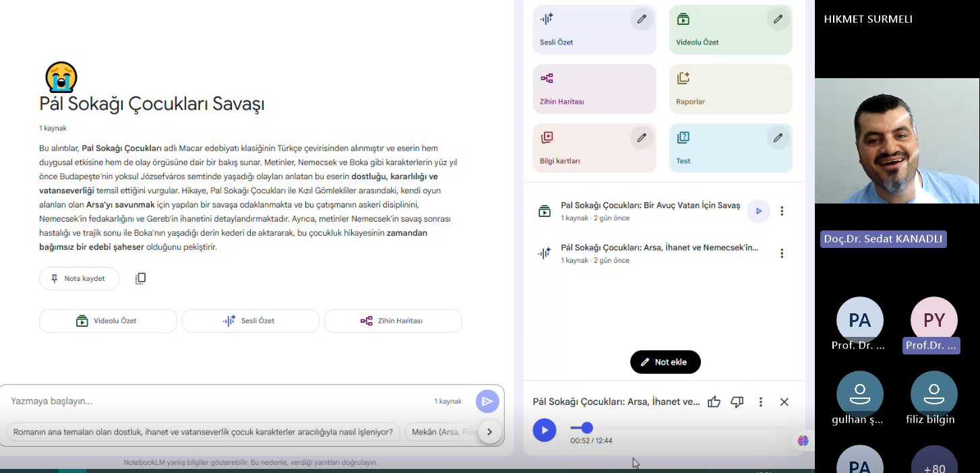Click the Not ekle button
The height and width of the screenshot is (473, 980).
665,362
